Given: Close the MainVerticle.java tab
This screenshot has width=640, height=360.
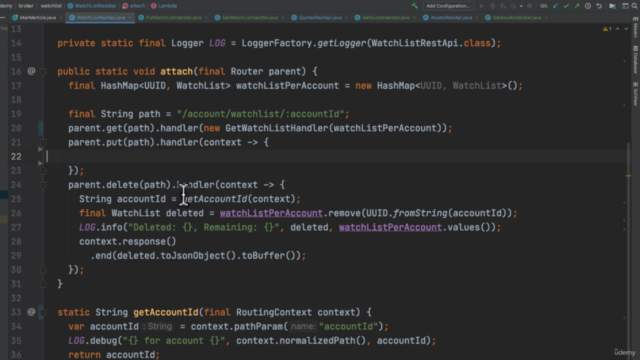Looking at the screenshot, I should [x=61, y=18].
